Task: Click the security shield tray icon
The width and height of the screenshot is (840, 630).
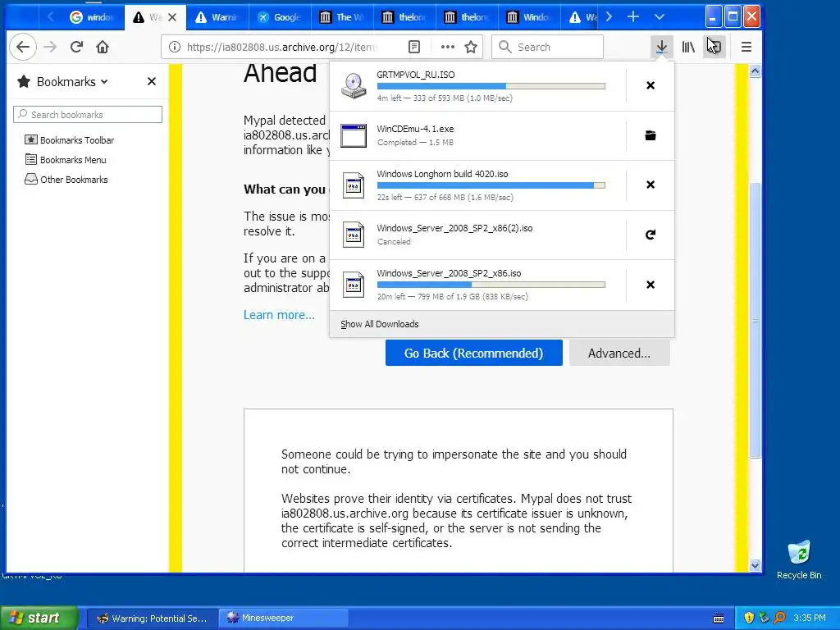Action: point(749,619)
